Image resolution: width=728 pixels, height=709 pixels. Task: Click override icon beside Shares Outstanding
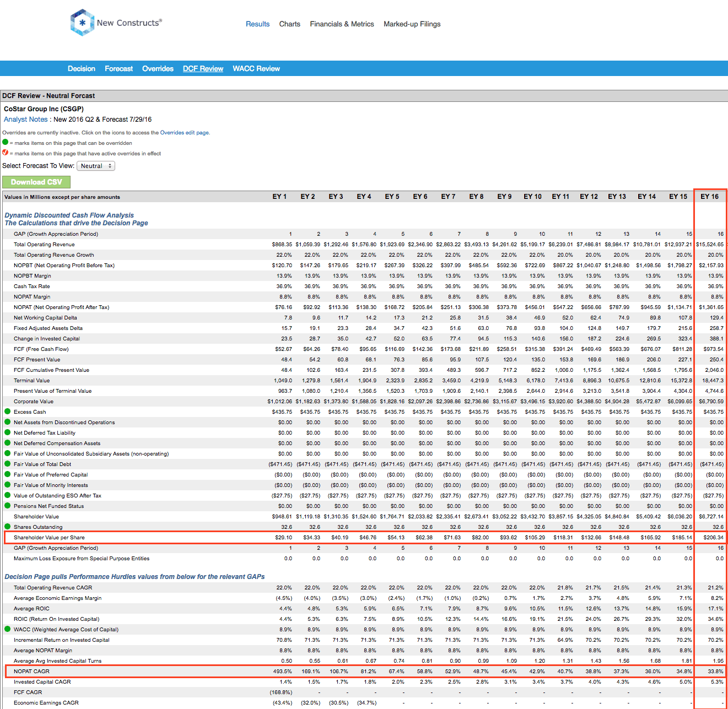click(8, 527)
